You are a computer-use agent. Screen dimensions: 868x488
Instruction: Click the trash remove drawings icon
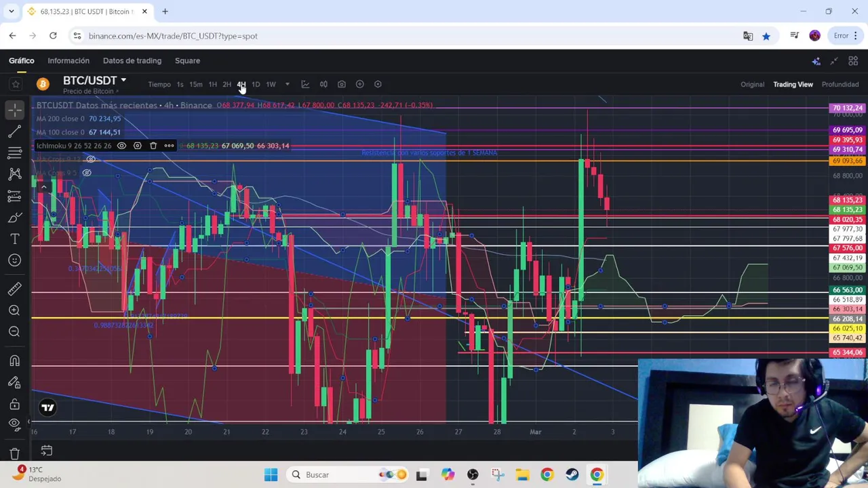[x=15, y=453]
